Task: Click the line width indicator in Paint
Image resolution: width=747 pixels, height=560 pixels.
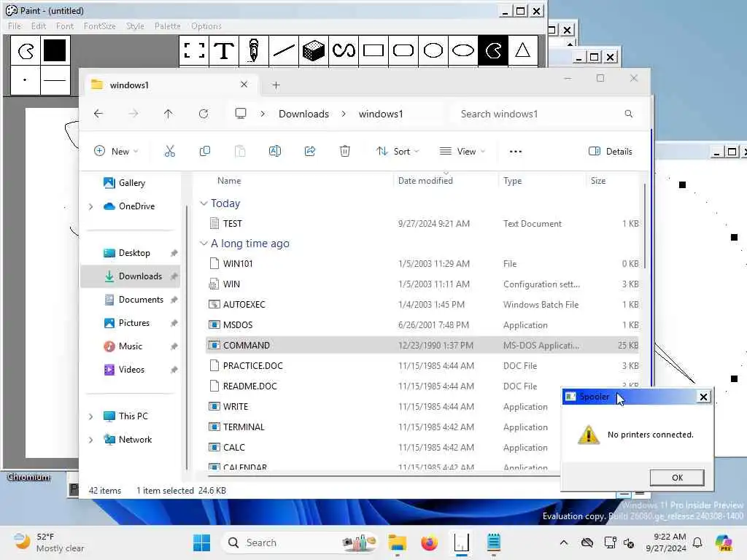Action: (55, 80)
